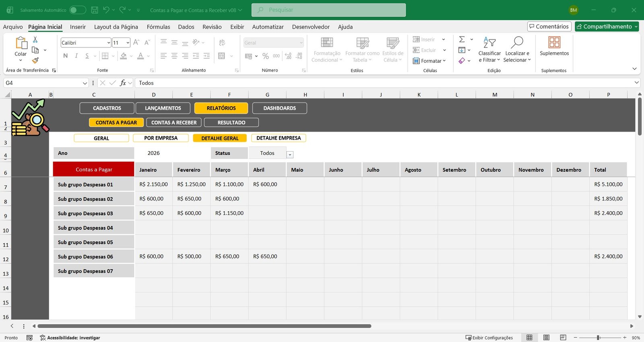Toggle Salvamento Automático switch
The height and width of the screenshot is (342, 644).
pos(77,10)
